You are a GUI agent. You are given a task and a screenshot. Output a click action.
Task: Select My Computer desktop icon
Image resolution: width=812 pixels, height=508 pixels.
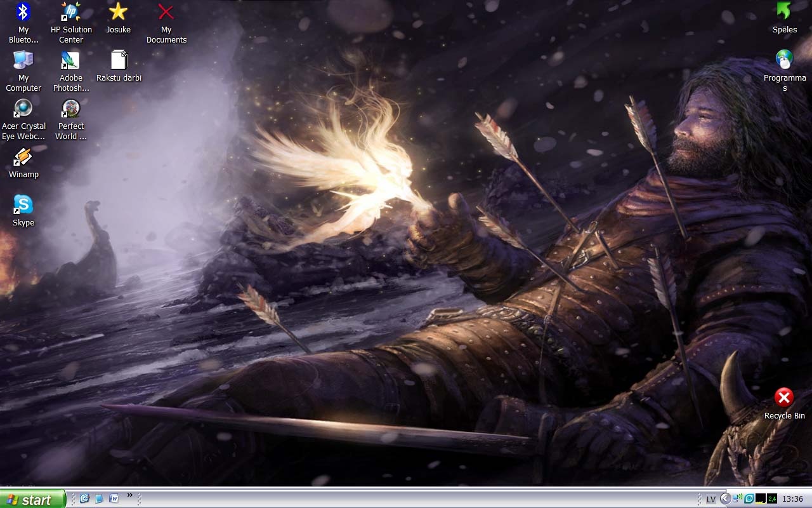pyautogui.click(x=23, y=71)
